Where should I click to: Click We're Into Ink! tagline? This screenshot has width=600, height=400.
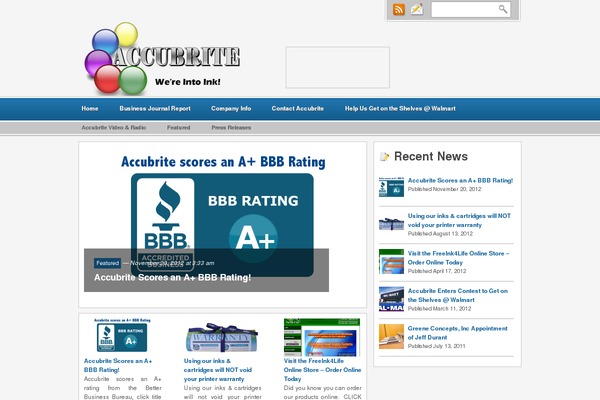pyautogui.click(x=188, y=82)
